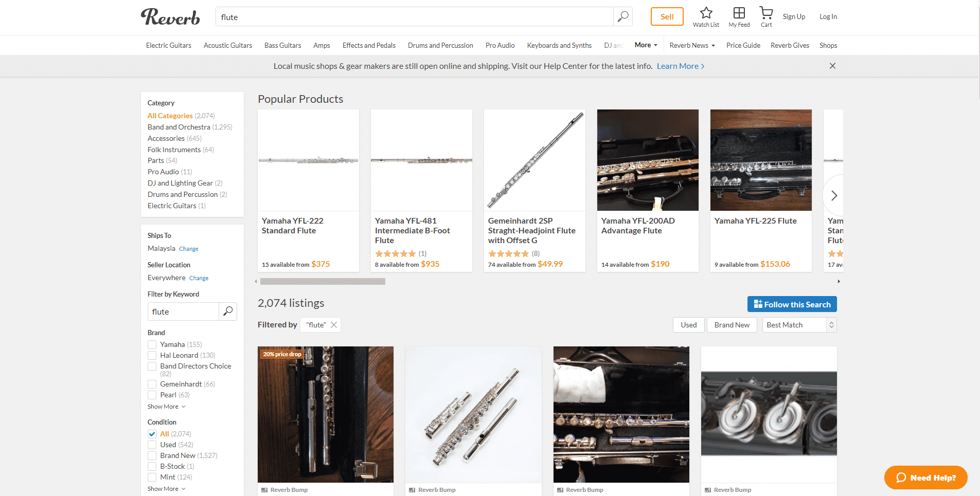980x496 pixels.
Task: Open Gemeinhardt 2SP flute product image
Action: tap(534, 160)
